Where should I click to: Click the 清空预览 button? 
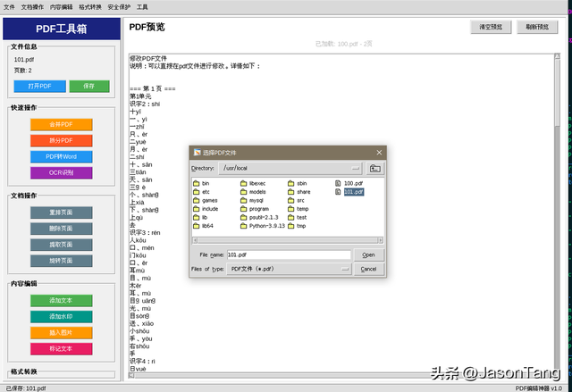(x=491, y=27)
